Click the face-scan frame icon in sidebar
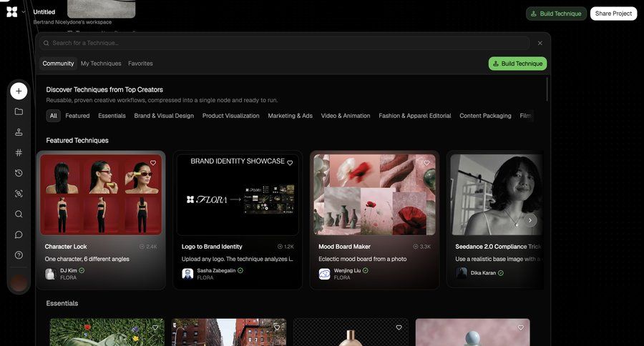 [x=19, y=194]
